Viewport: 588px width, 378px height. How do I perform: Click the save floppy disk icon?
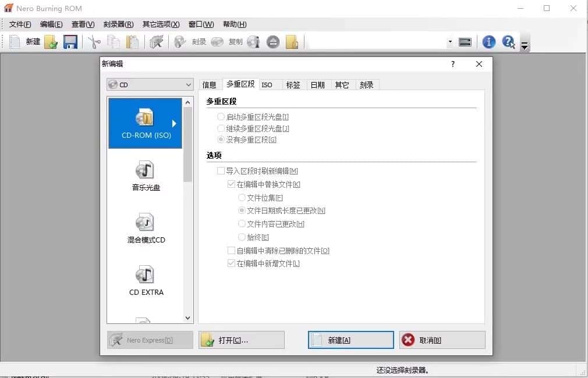[x=70, y=41]
